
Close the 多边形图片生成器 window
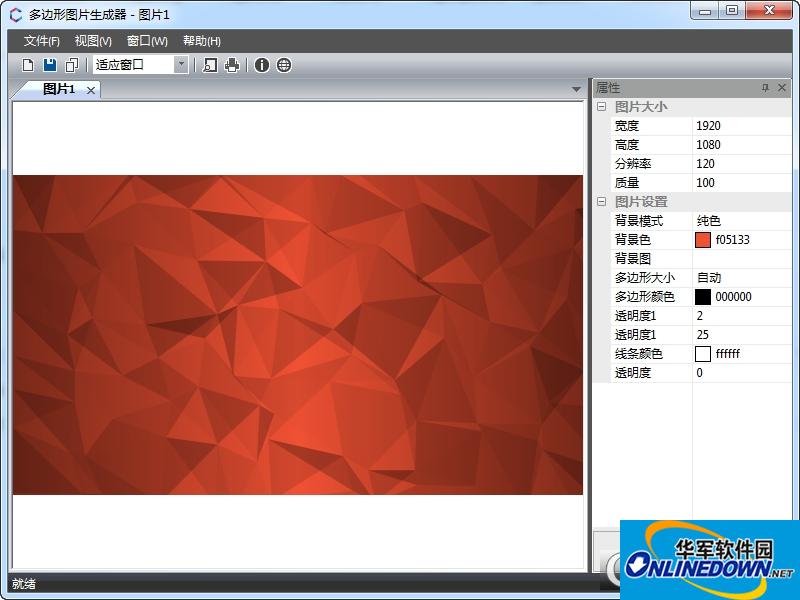769,11
